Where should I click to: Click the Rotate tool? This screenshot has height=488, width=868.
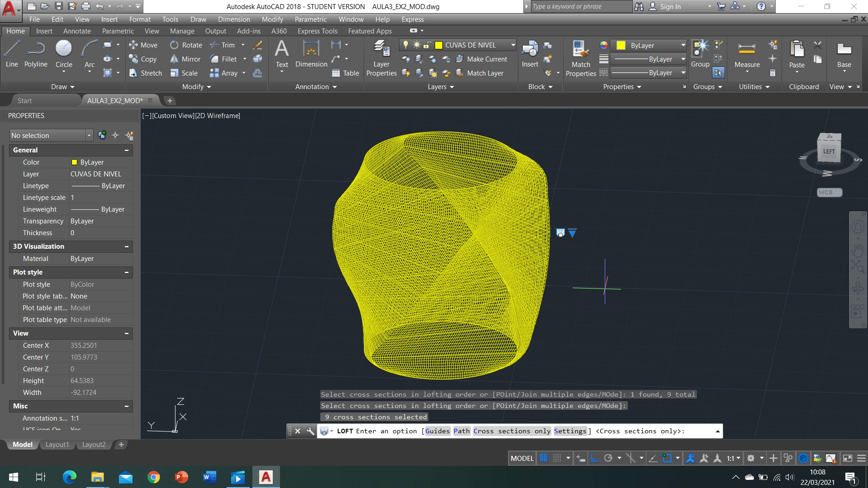tap(186, 45)
